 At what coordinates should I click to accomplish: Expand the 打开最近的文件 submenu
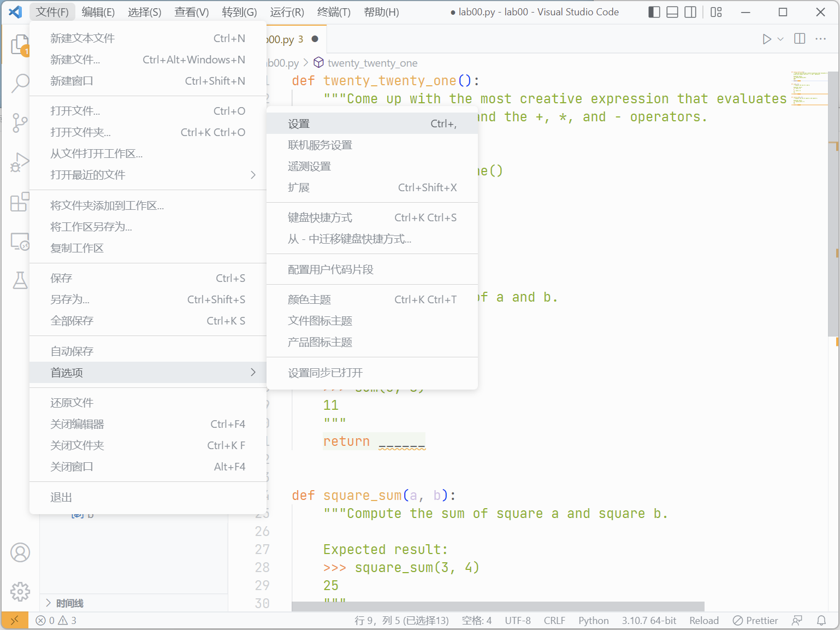147,175
